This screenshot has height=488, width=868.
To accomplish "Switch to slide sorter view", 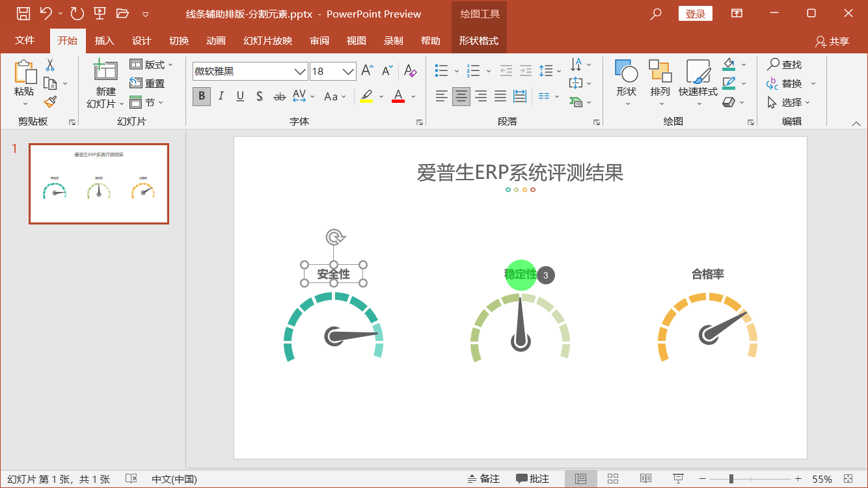I will pyautogui.click(x=613, y=479).
